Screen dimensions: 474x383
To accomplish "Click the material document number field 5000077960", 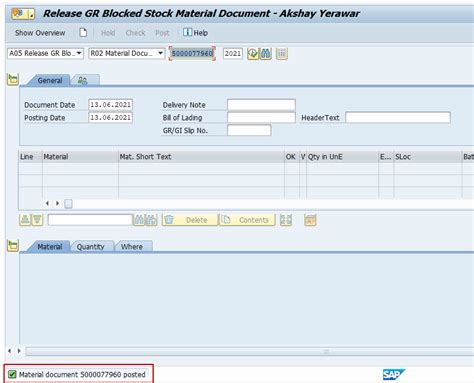I will [x=192, y=53].
